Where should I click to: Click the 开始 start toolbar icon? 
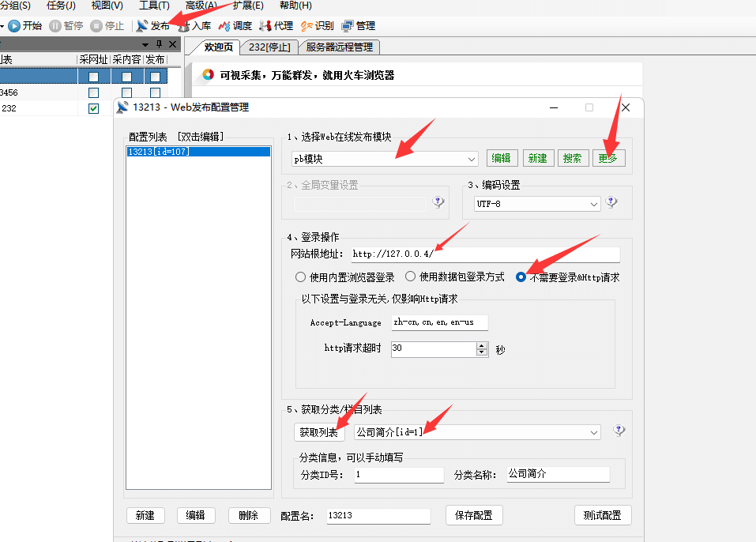14,25
